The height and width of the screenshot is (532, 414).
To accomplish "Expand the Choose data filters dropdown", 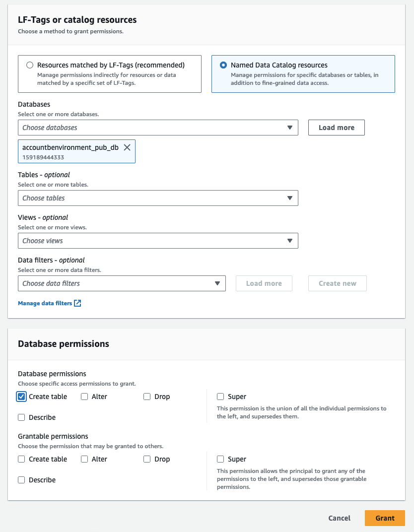I will point(122,283).
